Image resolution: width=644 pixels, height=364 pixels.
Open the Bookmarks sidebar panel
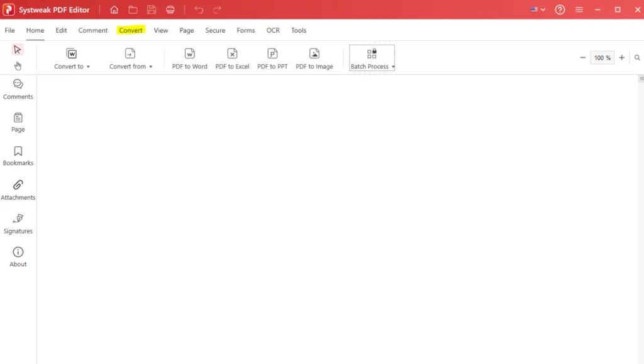point(18,156)
